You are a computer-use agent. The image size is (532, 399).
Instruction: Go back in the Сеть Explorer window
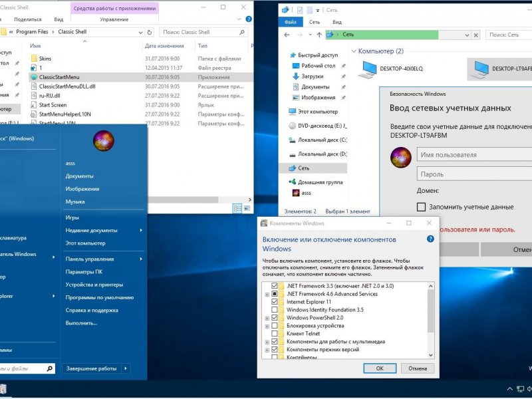287,35
